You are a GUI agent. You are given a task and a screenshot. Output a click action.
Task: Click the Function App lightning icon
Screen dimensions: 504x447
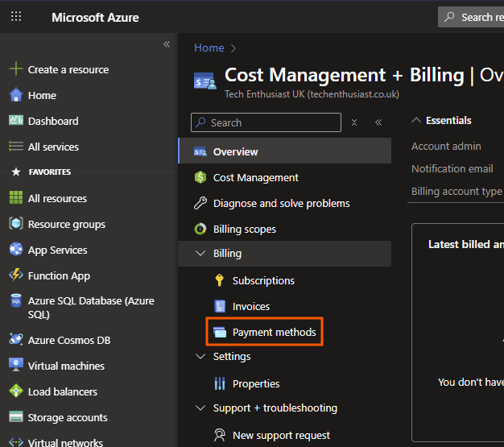pos(16,275)
